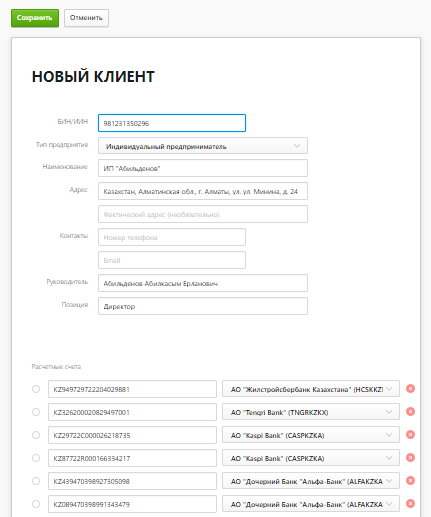Screen dimensions: 431x517
Task: Mark account KZ29722C000026218735 radio button
Action: (x=36, y=435)
